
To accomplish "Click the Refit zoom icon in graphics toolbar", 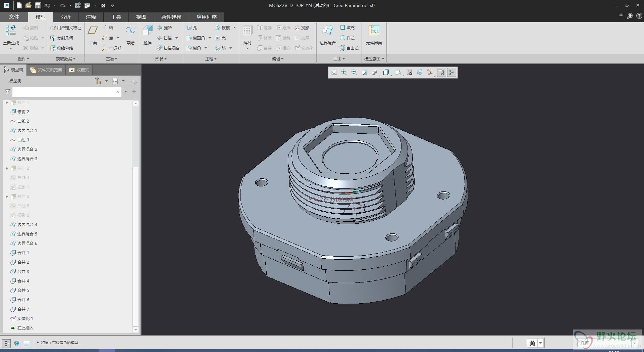I will click(x=334, y=72).
